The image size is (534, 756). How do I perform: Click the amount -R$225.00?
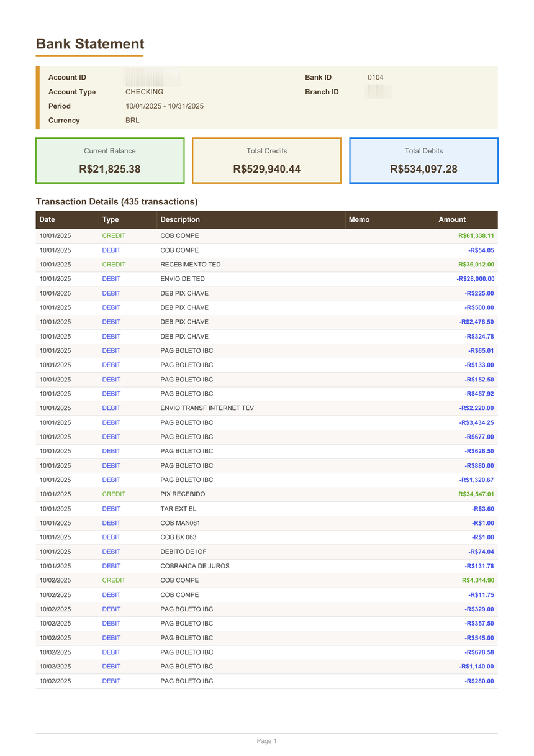[x=479, y=293]
